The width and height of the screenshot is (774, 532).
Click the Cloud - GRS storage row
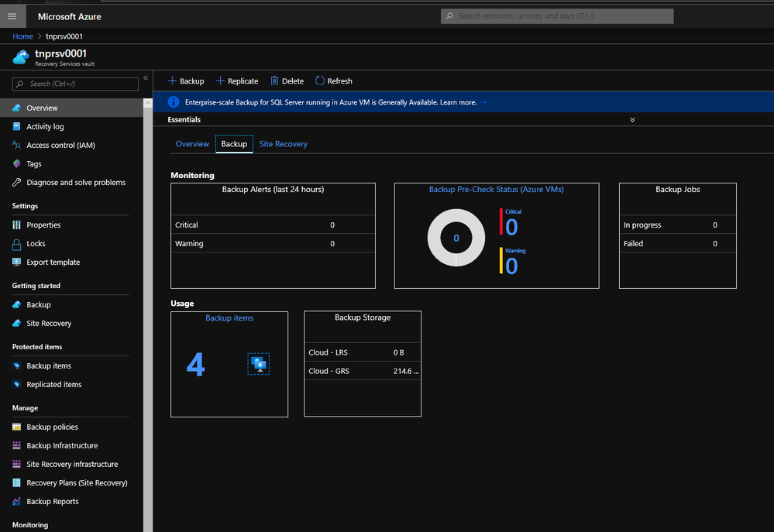(x=363, y=371)
